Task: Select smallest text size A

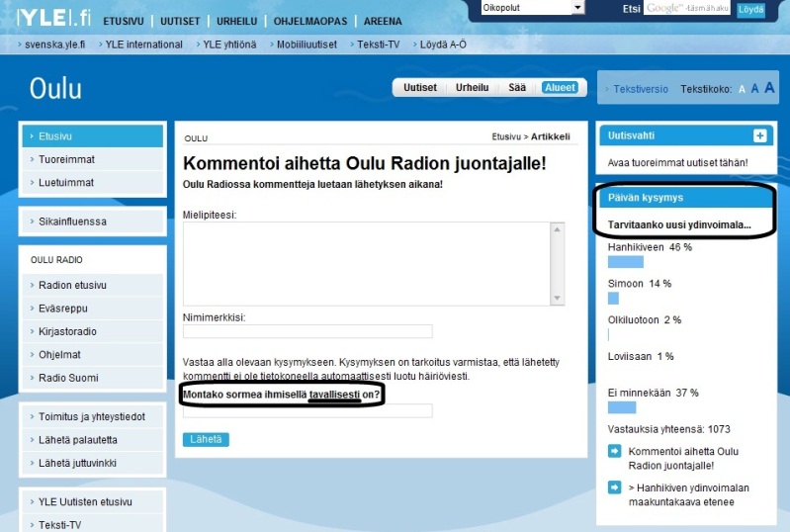Action: pos(742,89)
